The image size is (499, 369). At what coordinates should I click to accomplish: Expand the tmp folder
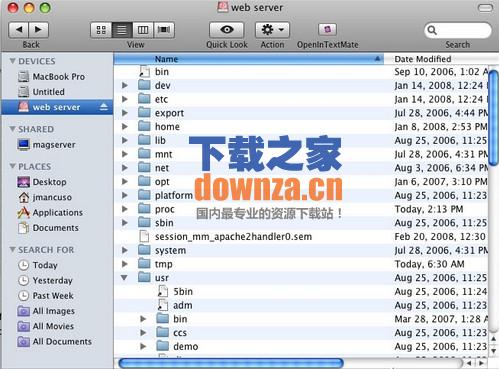(x=125, y=264)
